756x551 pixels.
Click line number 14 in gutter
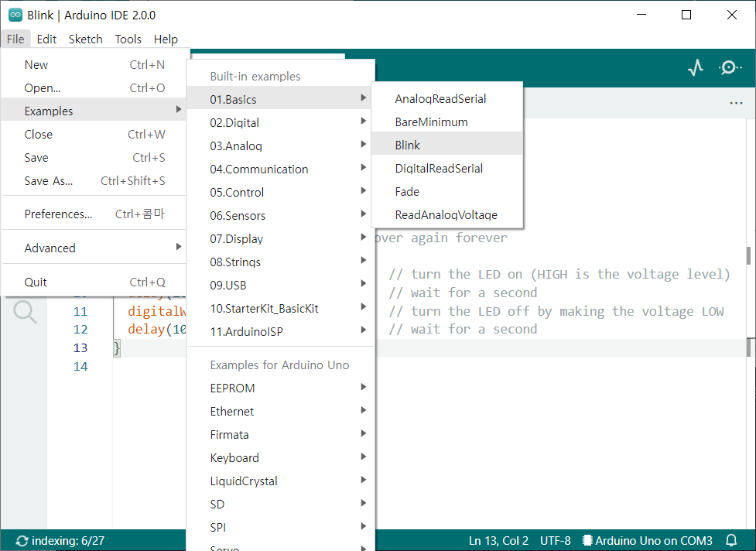80,366
